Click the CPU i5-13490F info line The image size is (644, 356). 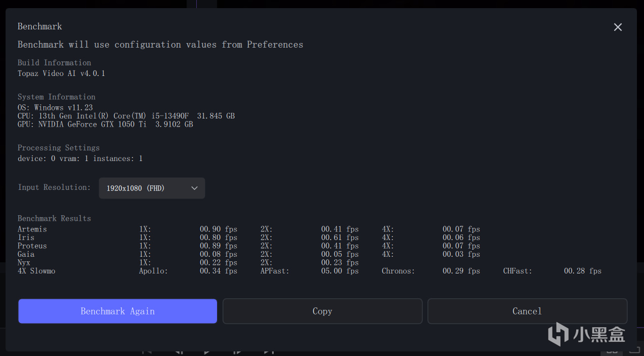pyautogui.click(x=126, y=116)
